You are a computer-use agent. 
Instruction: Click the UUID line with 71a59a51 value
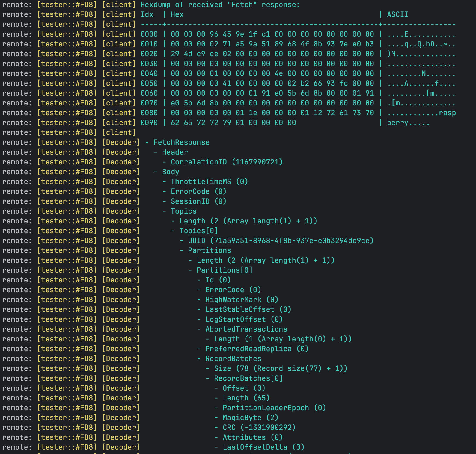pyautogui.click(x=281, y=241)
